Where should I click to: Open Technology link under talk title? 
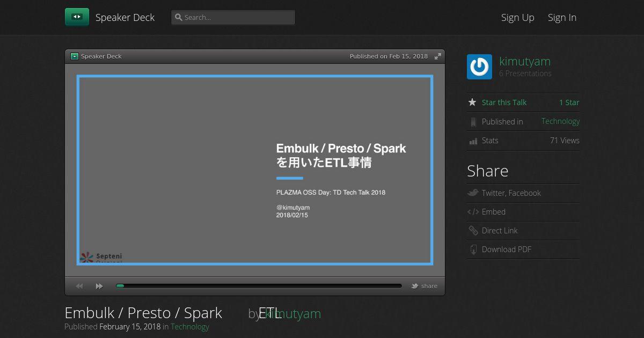coord(190,326)
